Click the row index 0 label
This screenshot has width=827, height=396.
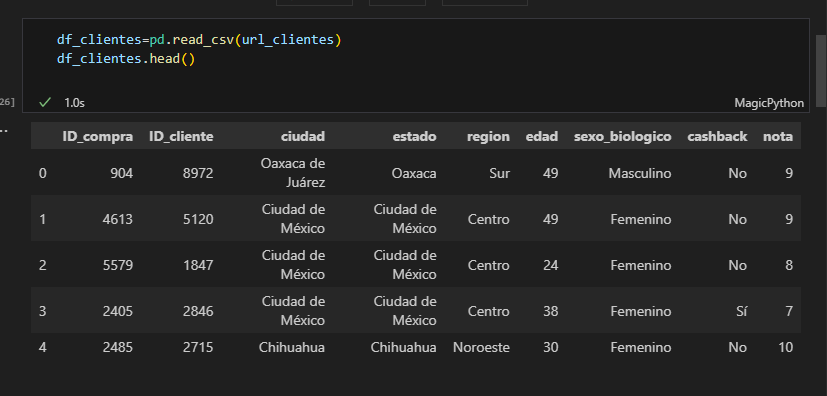pyautogui.click(x=42, y=173)
